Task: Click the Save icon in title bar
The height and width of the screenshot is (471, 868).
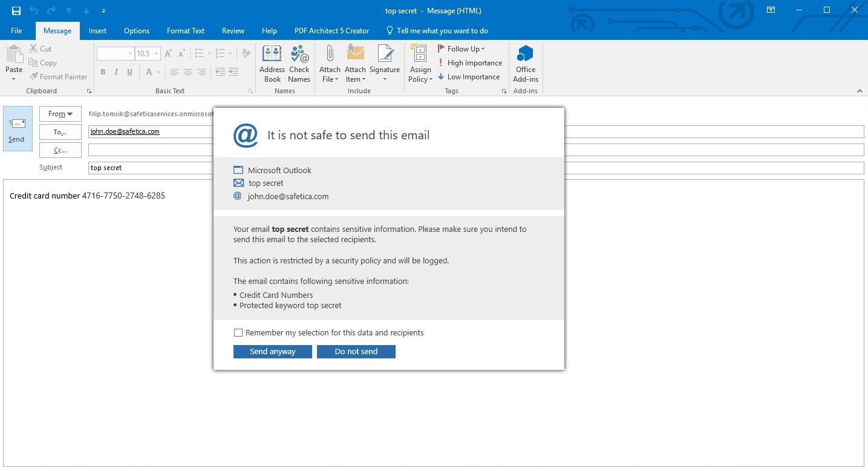Action: tap(16, 10)
